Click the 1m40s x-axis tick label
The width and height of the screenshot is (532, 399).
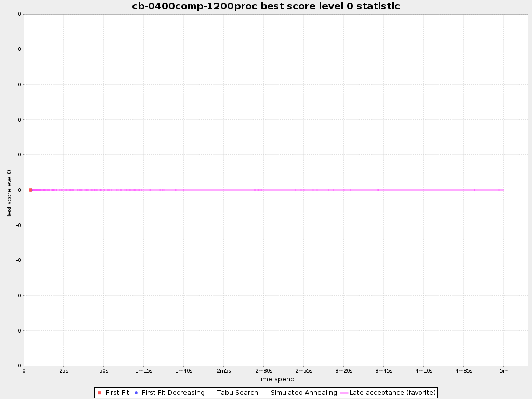pos(183,371)
